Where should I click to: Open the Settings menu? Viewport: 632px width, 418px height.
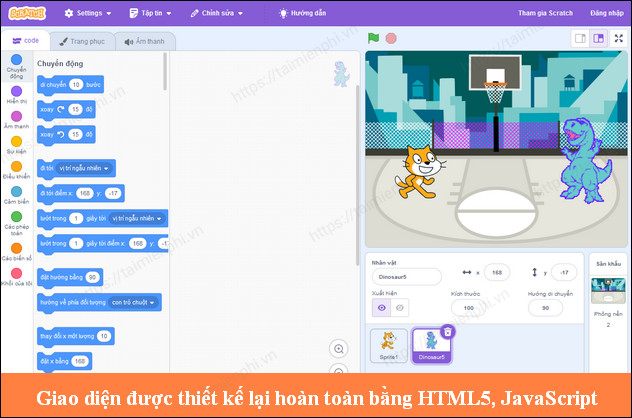click(x=87, y=13)
